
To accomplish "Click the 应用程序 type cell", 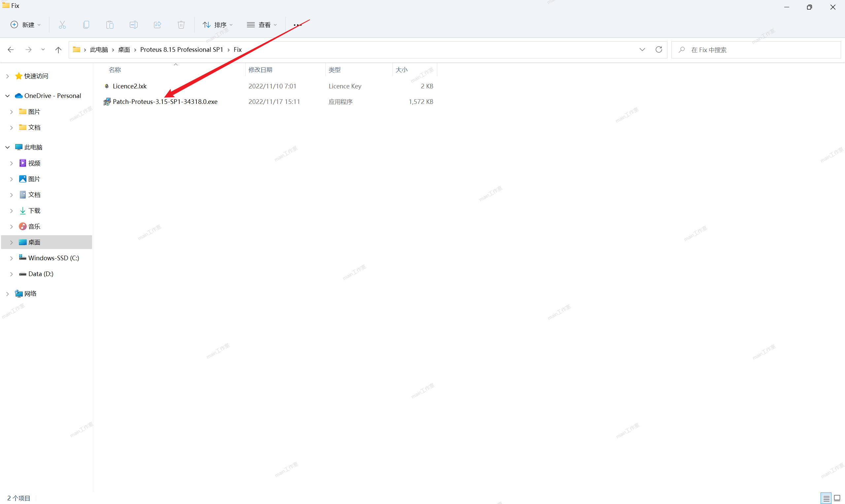I will pos(340,102).
